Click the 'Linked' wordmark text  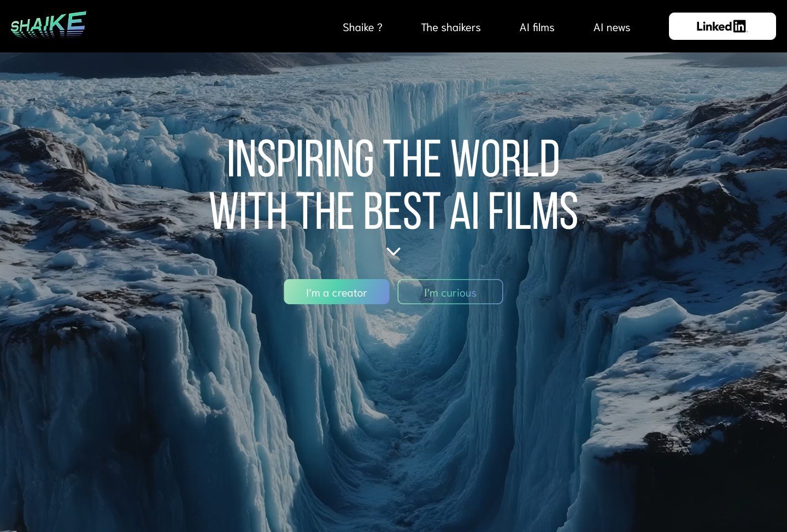714,26
